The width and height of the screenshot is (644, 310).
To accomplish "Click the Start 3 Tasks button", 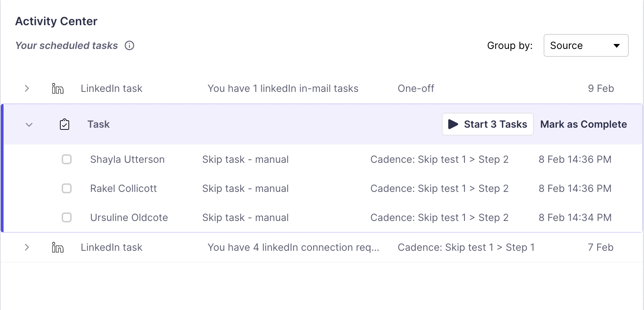I will point(488,124).
